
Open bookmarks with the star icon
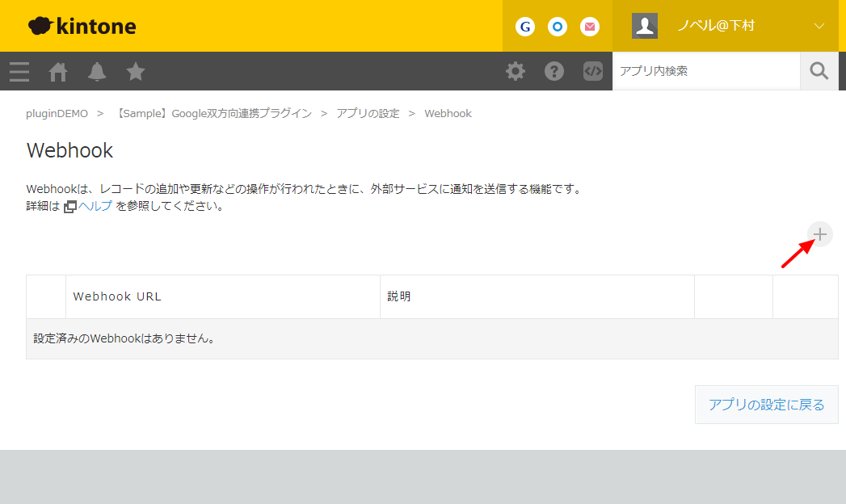click(136, 71)
